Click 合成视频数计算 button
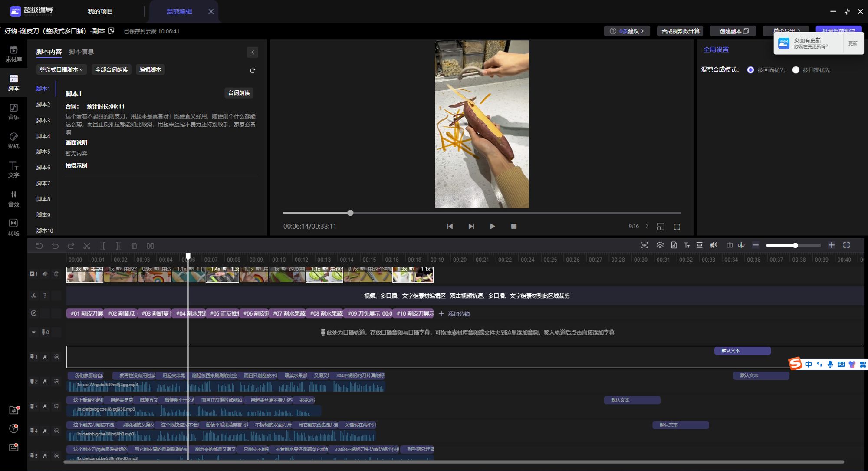Viewport: 868px width, 471px height. coord(681,31)
